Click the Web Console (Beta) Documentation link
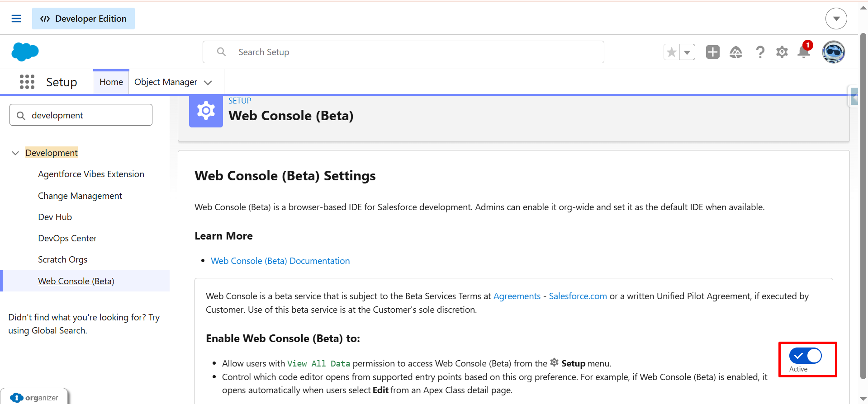 tap(280, 261)
